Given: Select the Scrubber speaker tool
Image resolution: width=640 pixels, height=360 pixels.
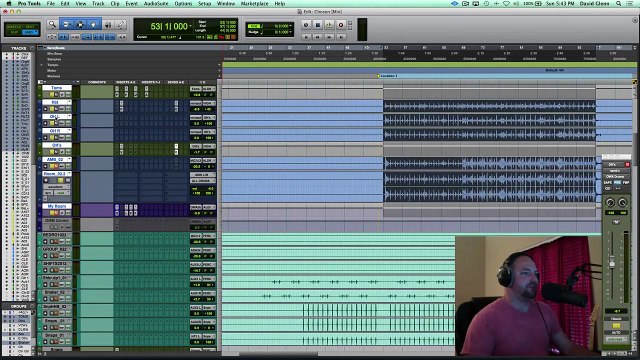Looking at the screenshot, I should click(108, 25).
